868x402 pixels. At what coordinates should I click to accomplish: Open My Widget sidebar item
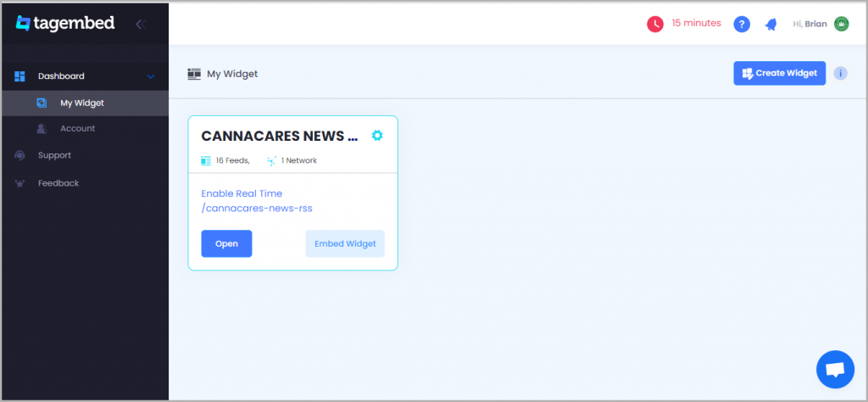point(85,103)
